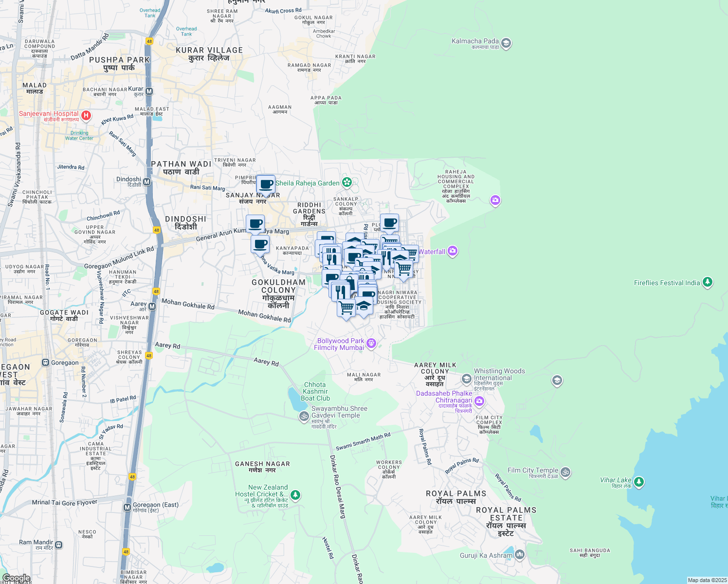The height and width of the screenshot is (584, 728).
Task: Open the Sheila Raheja Garden green marker
Action: tap(347, 182)
